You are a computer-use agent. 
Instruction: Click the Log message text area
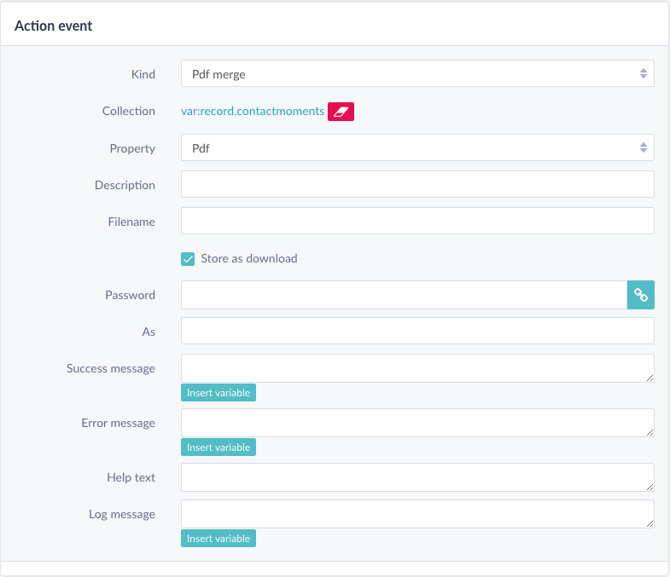pyautogui.click(x=417, y=514)
